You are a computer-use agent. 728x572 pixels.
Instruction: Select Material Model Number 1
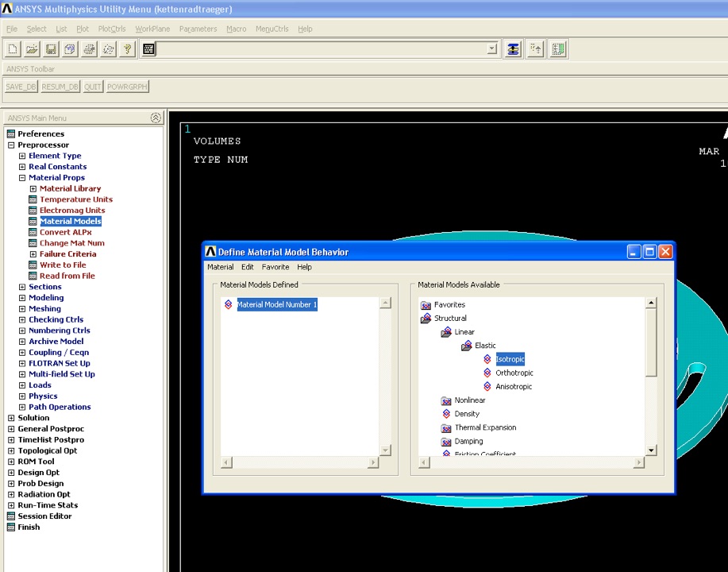click(277, 304)
